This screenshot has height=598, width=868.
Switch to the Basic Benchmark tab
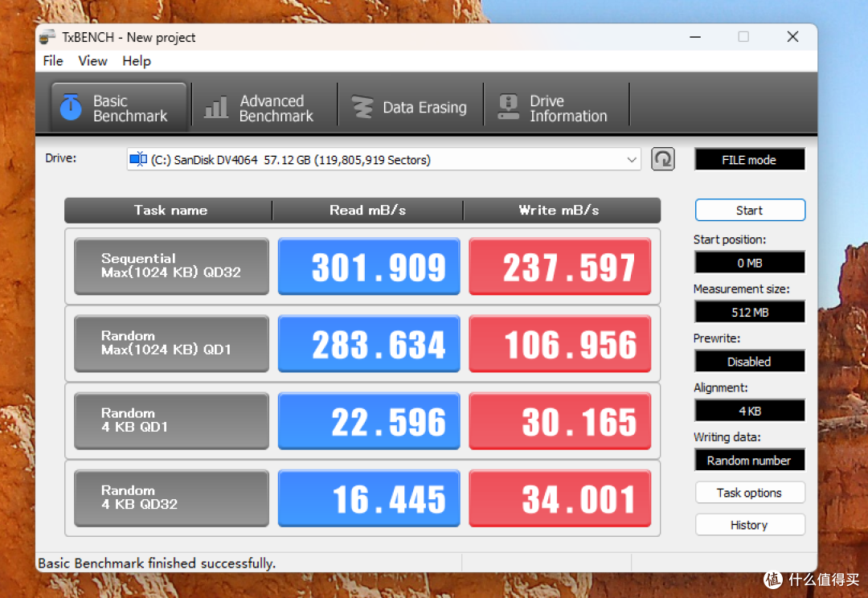coord(118,108)
